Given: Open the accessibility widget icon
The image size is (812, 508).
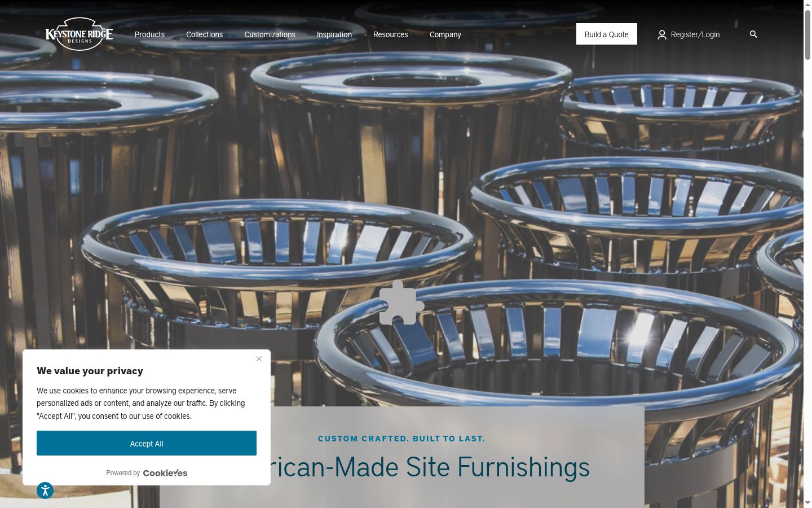Looking at the screenshot, I should [45, 491].
